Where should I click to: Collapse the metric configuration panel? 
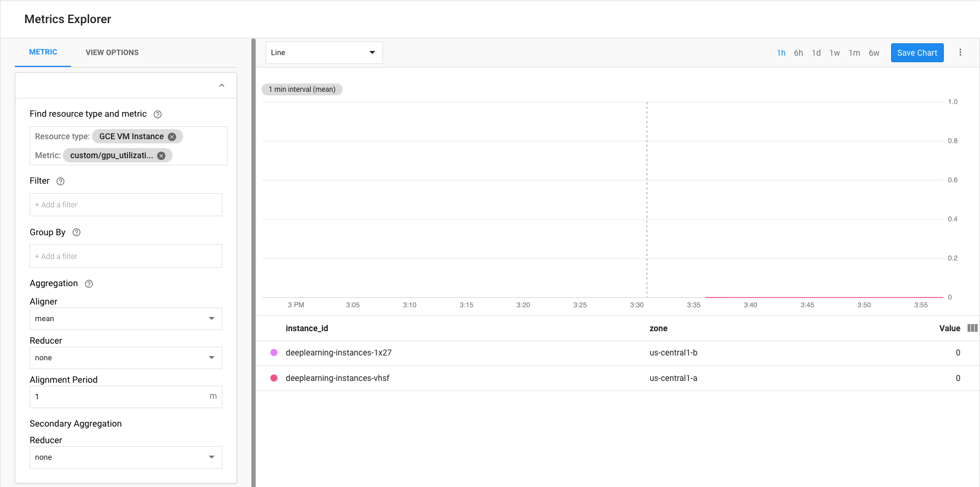(222, 85)
